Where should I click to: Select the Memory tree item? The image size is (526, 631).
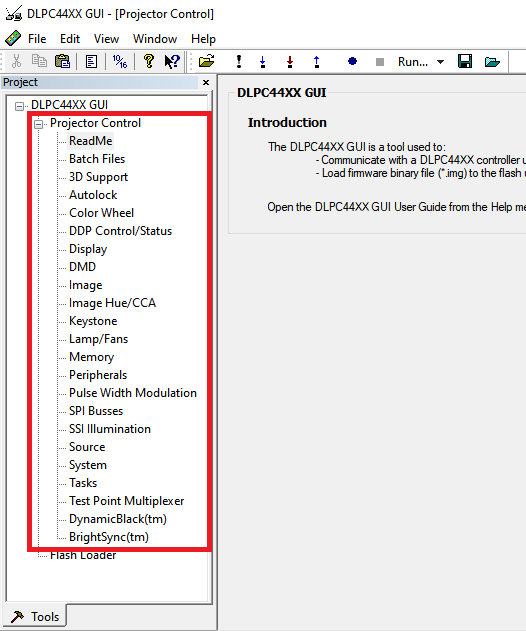pos(91,357)
